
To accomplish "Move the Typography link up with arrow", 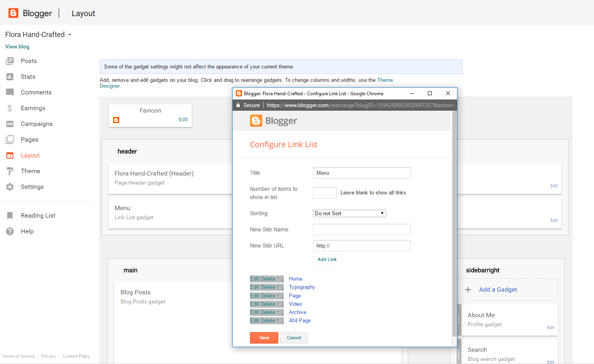I will (x=278, y=287).
